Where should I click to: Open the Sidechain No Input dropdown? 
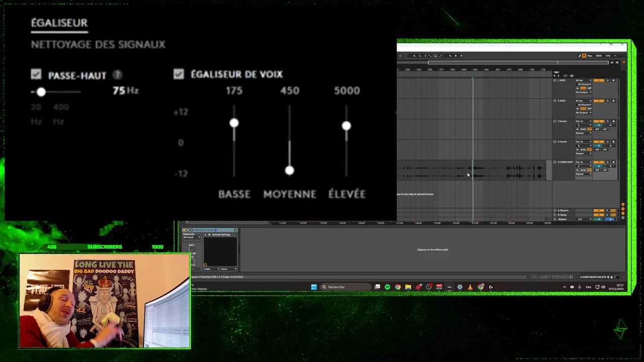192,237
